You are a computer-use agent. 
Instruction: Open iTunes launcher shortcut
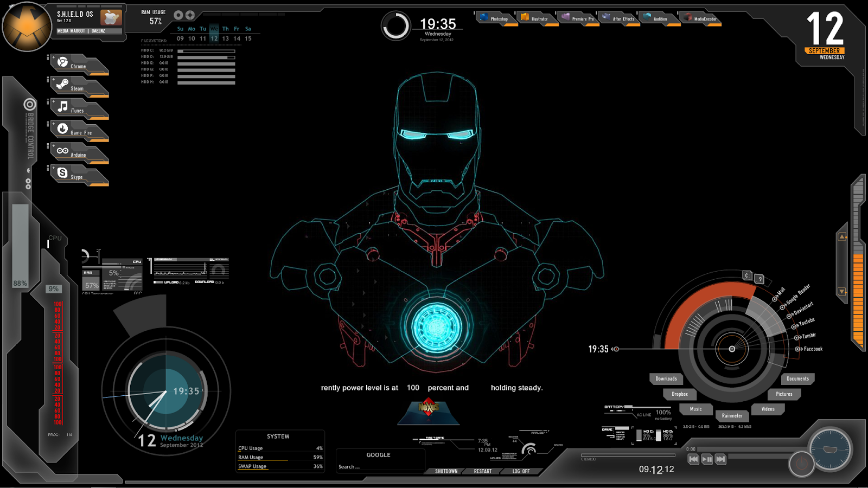tap(79, 109)
